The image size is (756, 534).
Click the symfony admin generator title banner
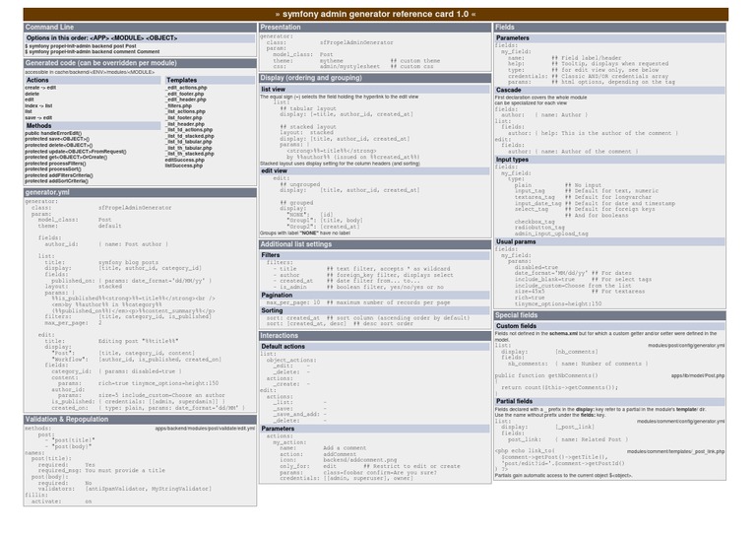coord(378,14)
